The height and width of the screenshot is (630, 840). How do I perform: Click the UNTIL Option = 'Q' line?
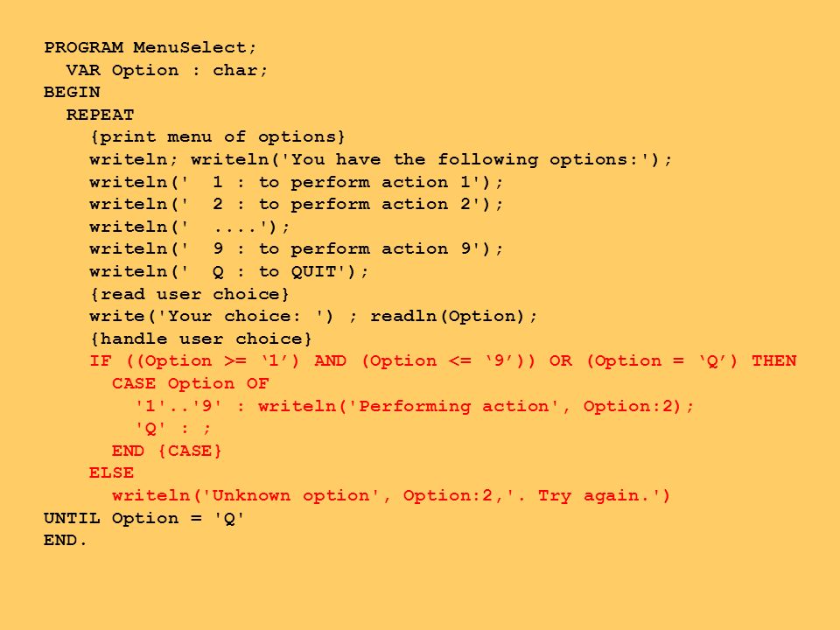(x=144, y=519)
